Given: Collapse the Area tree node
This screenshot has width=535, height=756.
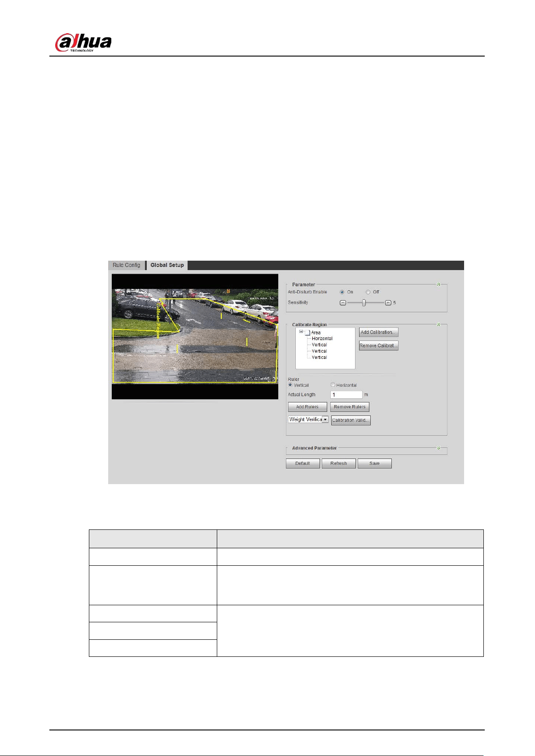Looking at the screenshot, I should [x=301, y=332].
